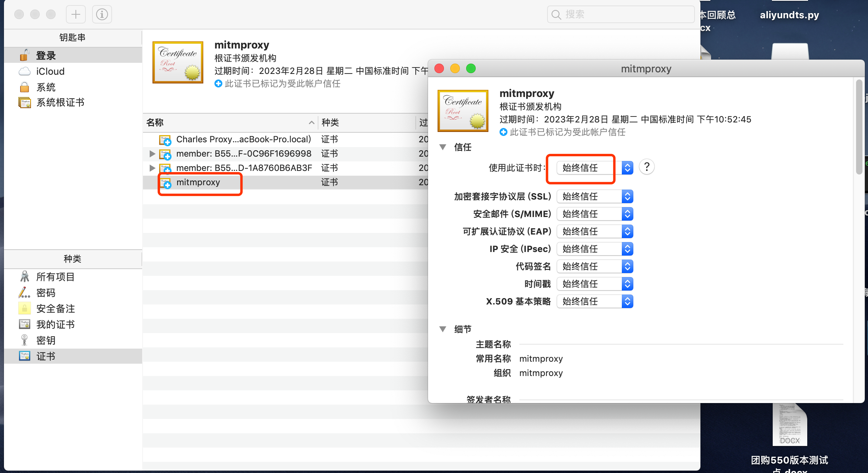Image resolution: width=868 pixels, height=473 pixels.
Task: Click the 所有项目 keys icon
Action: point(25,276)
